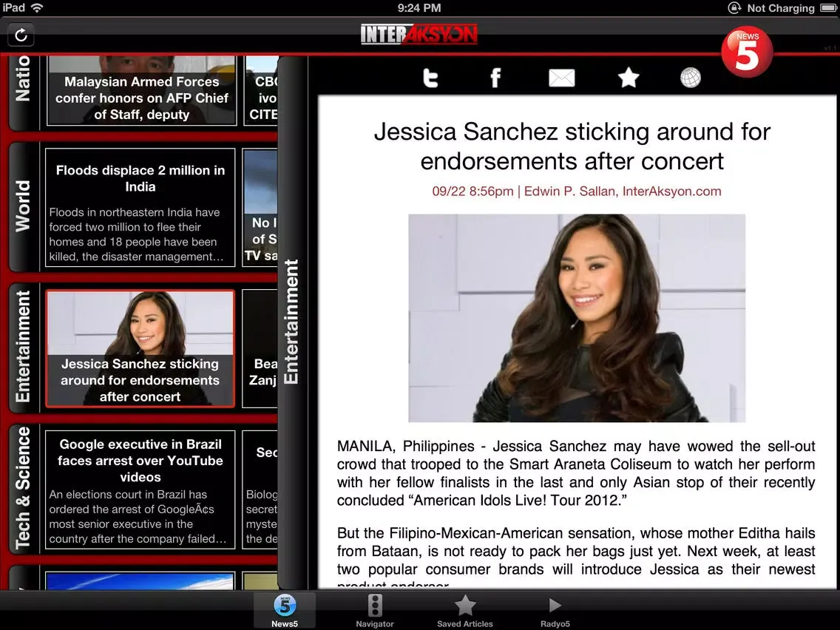The image size is (840, 630).
Task: Select the World category label
Action: (23, 206)
